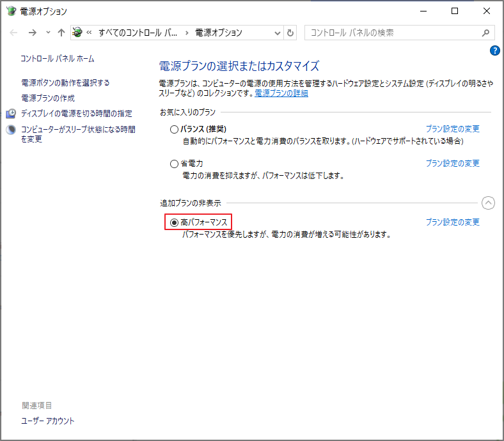Screen dimensions: 504x441
Task: Click the 関連項目 label
Action: [36, 405]
